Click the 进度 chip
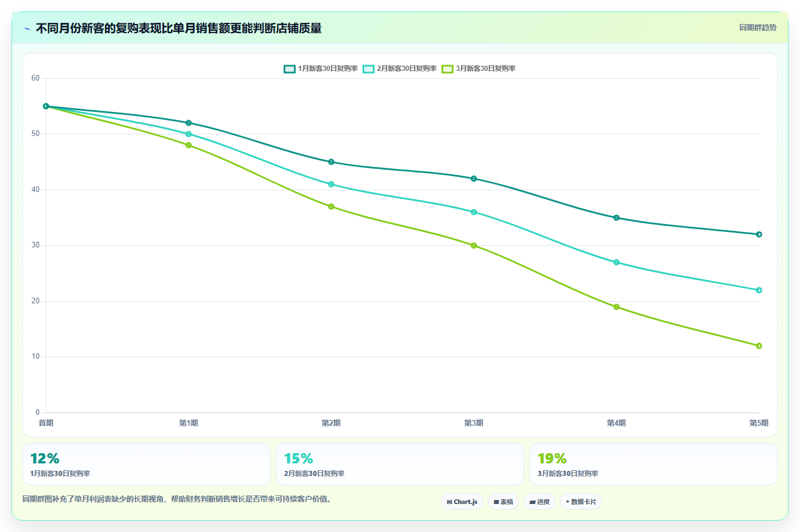This screenshot has width=800, height=532. point(539,502)
